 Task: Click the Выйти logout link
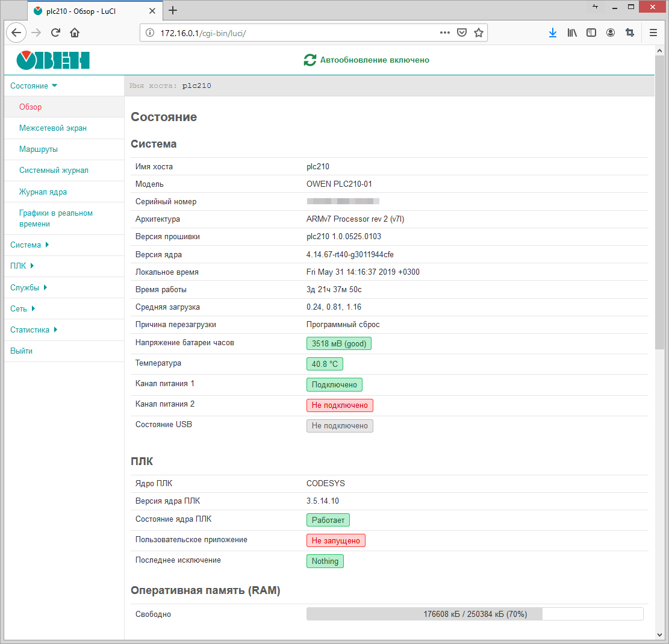tap(22, 351)
